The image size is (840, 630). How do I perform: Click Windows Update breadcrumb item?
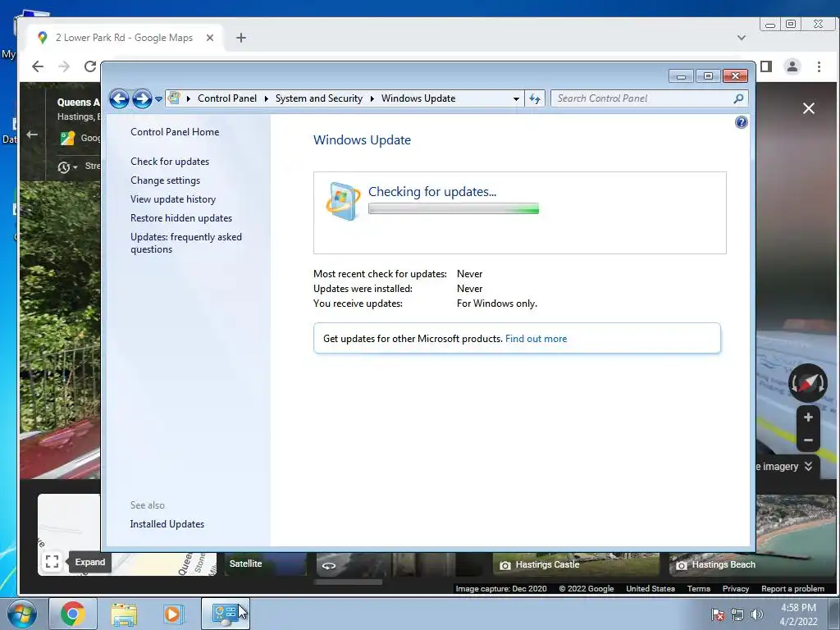[418, 98]
